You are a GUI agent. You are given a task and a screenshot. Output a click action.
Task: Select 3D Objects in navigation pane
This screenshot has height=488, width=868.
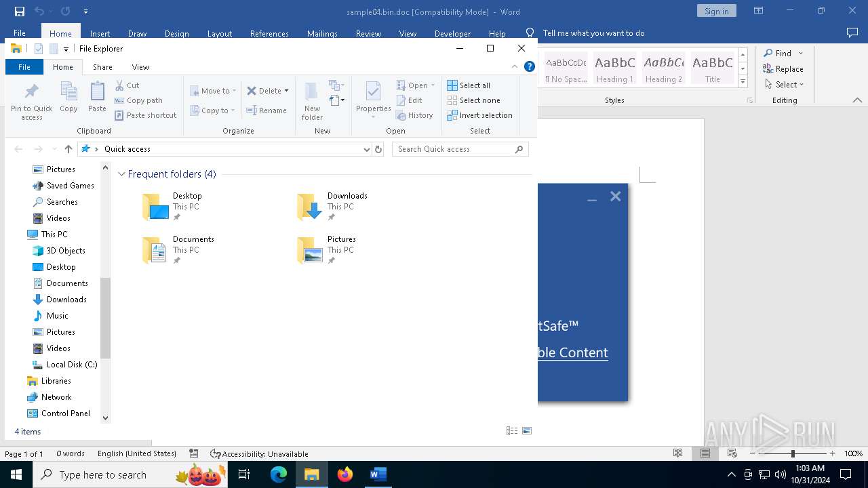pos(59,251)
